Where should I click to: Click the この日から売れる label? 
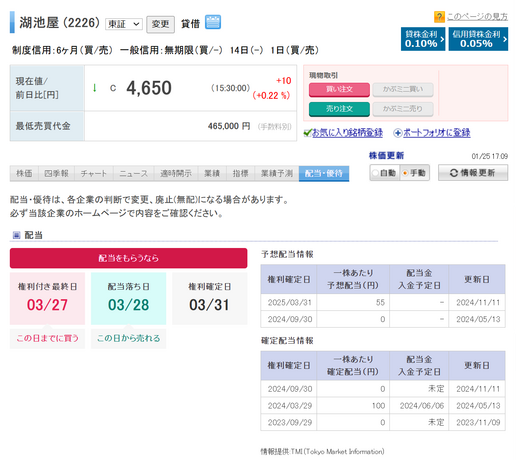coord(128,338)
